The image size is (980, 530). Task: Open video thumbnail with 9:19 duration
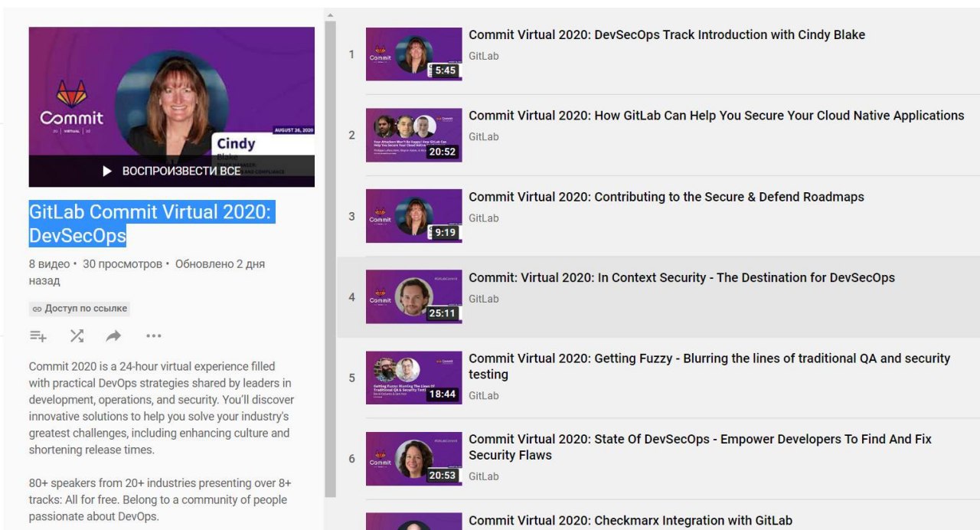tap(413, 216)
